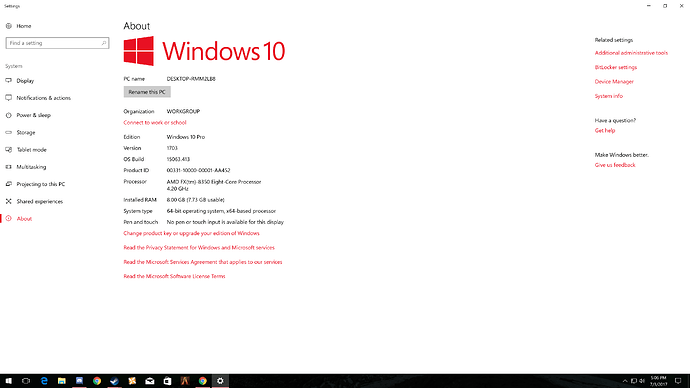Open Shared experiences settings

40,201
